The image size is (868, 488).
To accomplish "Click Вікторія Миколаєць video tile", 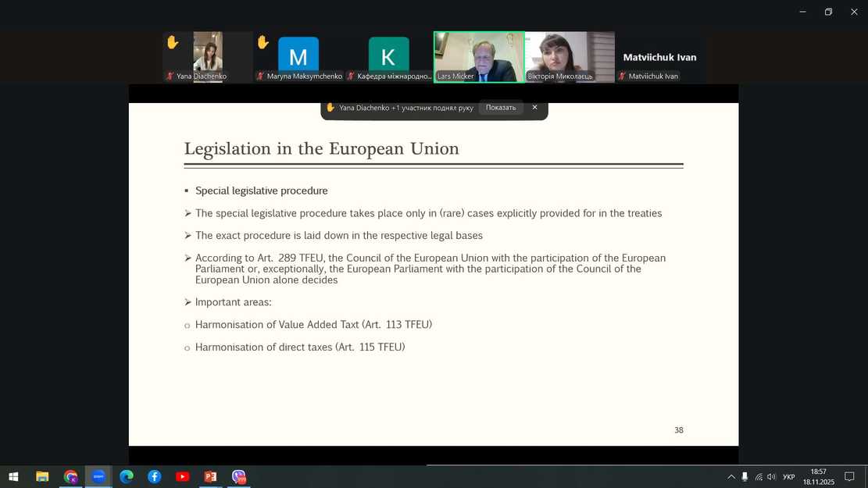I will click(x=570, y=56).
